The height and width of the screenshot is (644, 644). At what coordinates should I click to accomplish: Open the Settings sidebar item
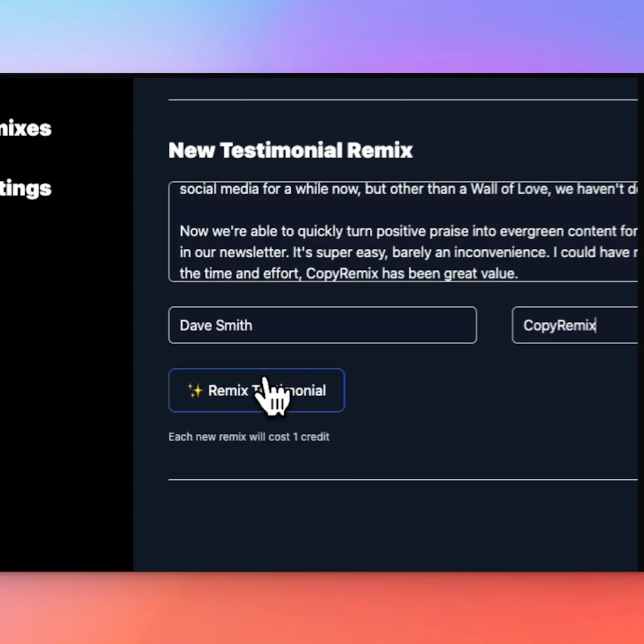[x=25, y=188]
